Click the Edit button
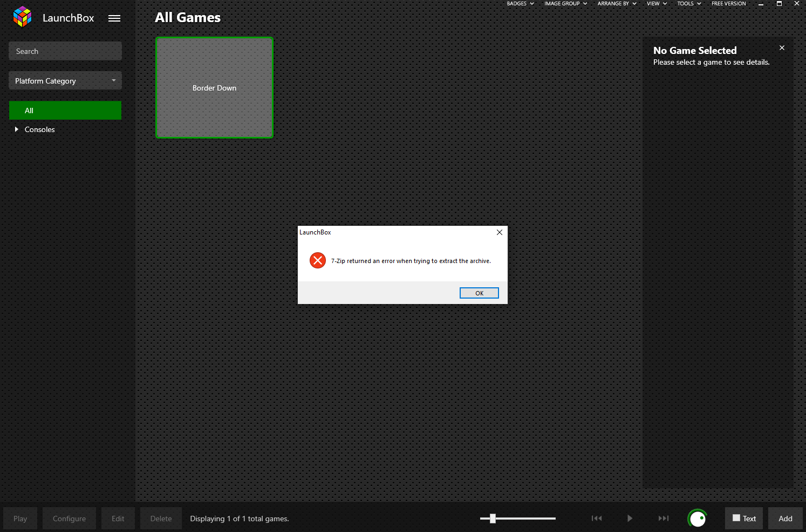Screen dimensions: 806x532 pyautogui.click(x=118, y=519)
